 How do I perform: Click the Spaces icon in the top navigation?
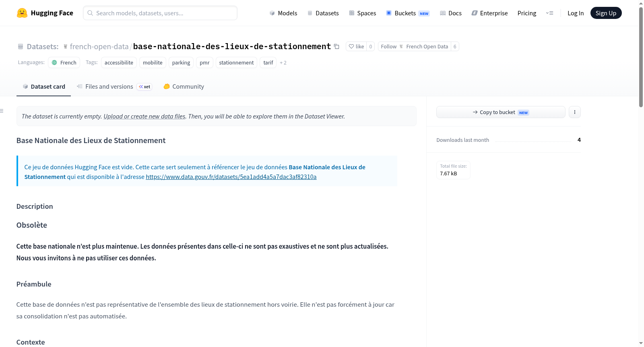(x=352, y=13)
